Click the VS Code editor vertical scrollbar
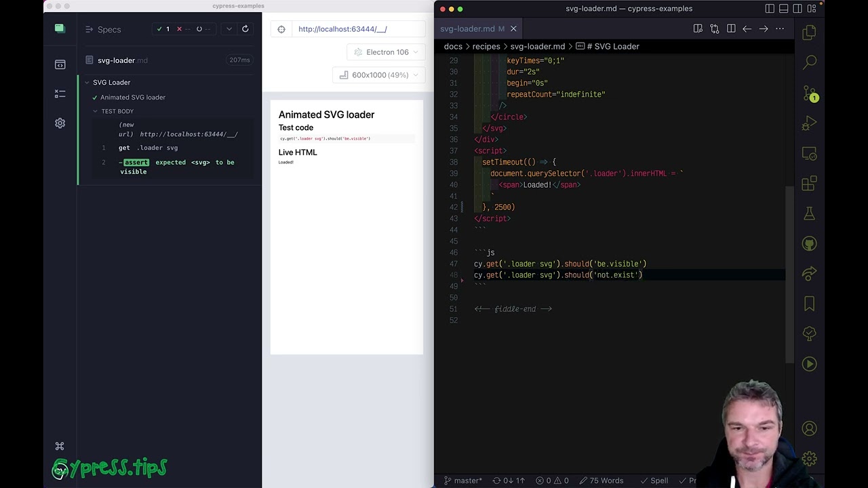 789,274
